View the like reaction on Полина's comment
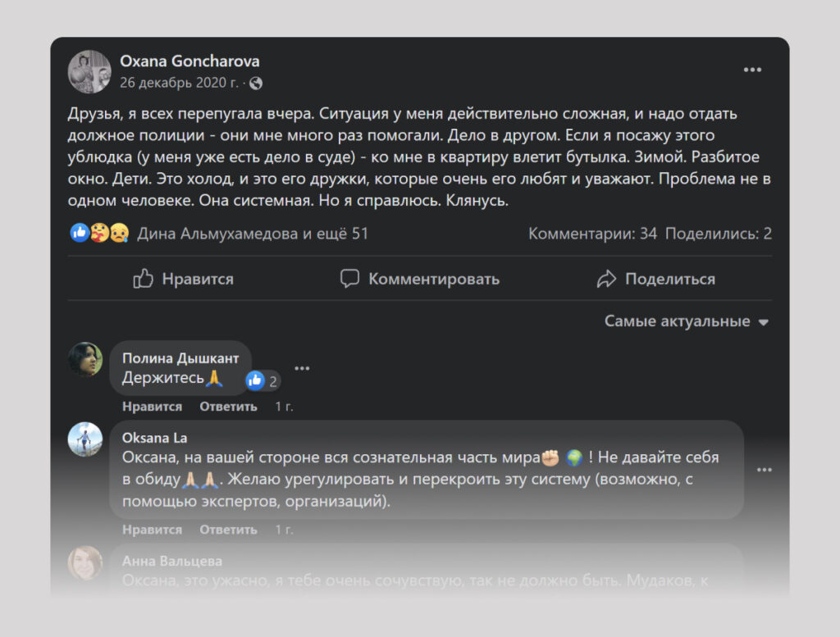Screen dimensions: 840x637 click(262, 380)
